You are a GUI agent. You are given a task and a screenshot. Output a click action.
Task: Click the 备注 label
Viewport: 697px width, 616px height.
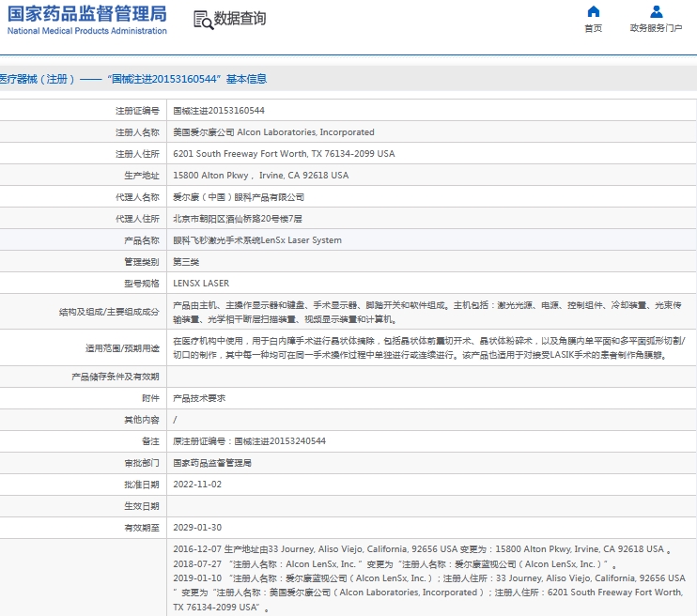click(150, 441)
